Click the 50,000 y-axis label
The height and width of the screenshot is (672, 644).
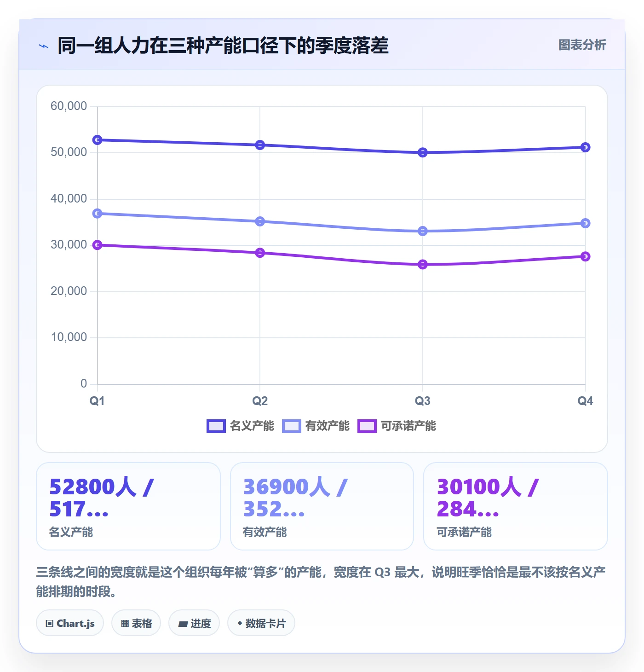coord(69,152)
